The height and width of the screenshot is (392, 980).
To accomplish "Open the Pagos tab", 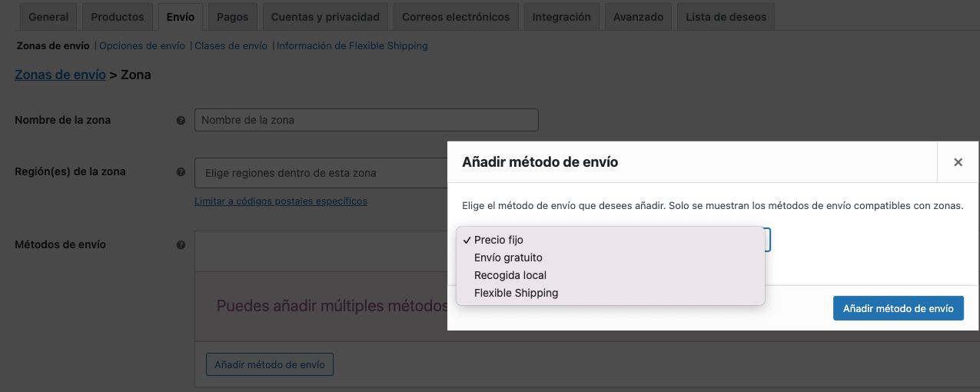I will (233, 17).
